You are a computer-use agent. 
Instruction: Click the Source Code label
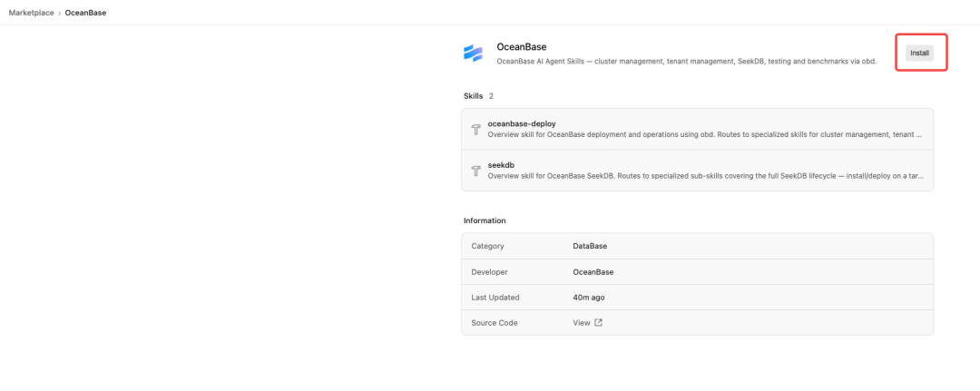(x=495, y=323)
